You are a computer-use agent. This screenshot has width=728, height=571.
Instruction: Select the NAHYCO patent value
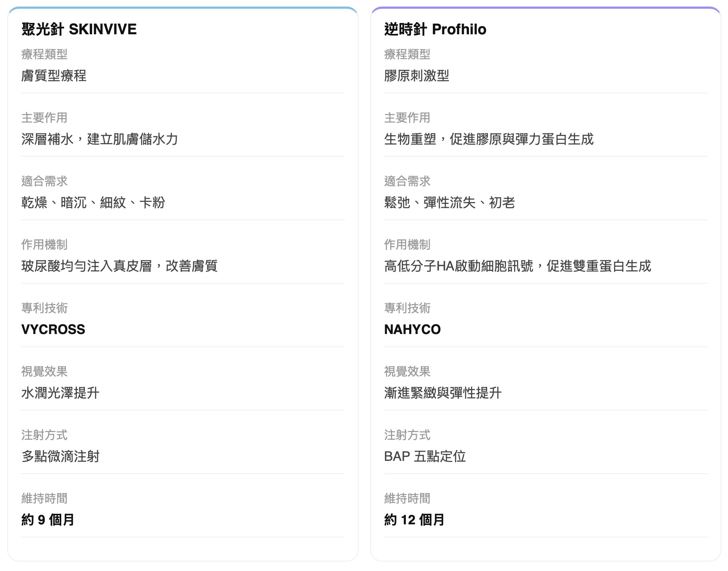[x=412, y=330]
